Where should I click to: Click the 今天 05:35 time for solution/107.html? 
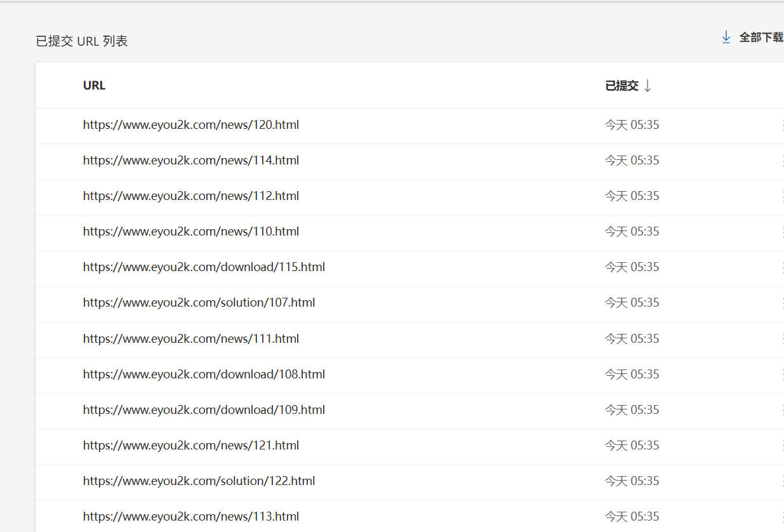[x=632, y=303]
